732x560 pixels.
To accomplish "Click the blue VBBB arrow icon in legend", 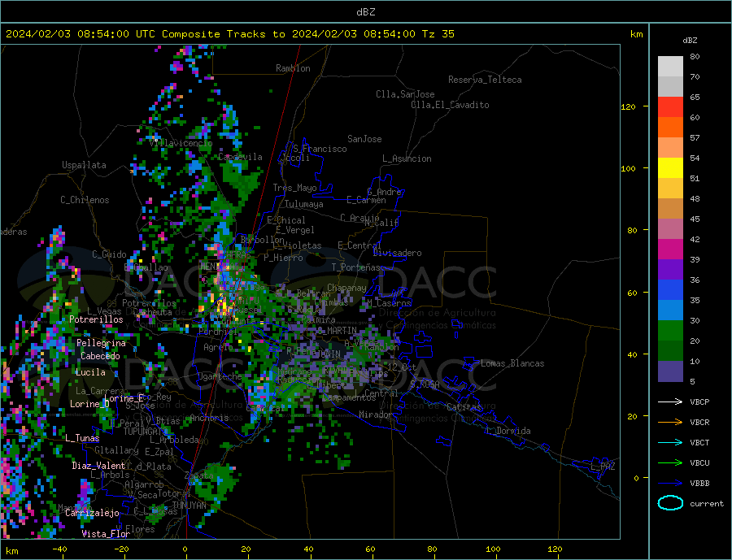I will [x=670, y=483].
